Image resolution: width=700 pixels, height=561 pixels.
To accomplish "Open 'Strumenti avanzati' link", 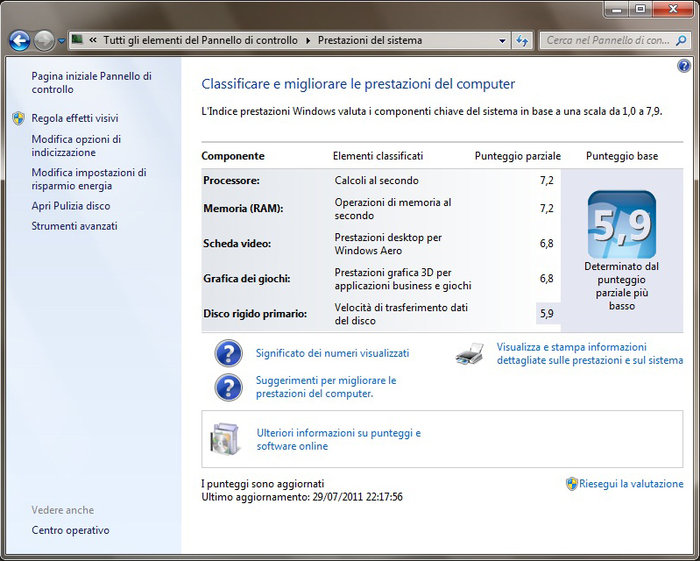I will (x=74, y=226).
